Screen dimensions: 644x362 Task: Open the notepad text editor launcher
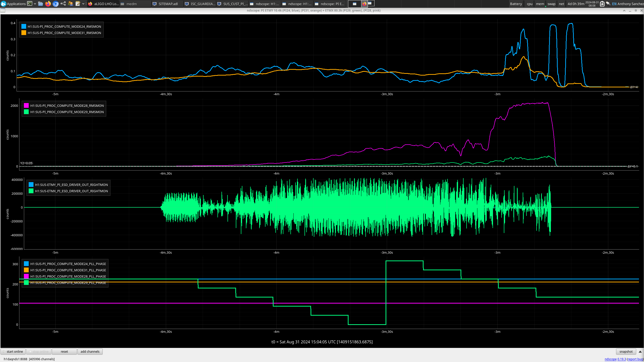pyautogui.click(x=78, y=4)
